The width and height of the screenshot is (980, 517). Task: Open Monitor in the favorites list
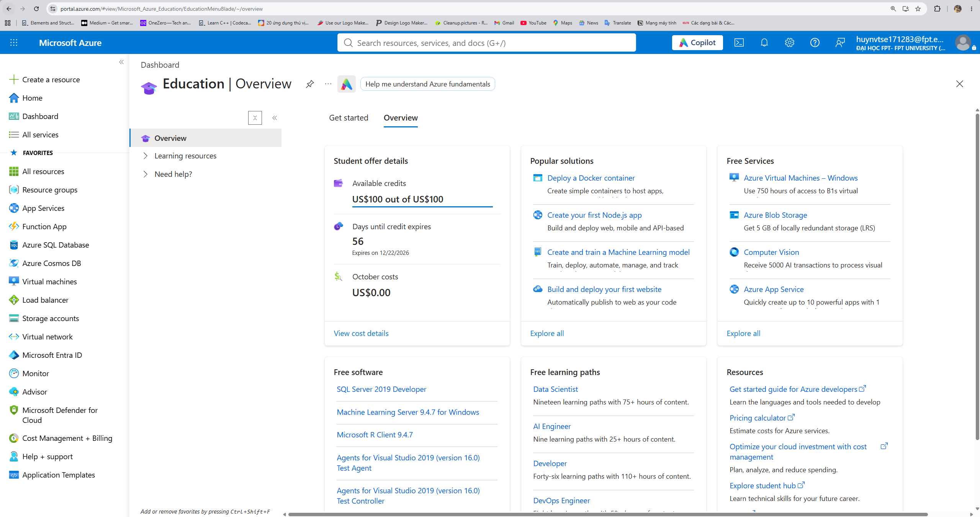click(36, 373)
